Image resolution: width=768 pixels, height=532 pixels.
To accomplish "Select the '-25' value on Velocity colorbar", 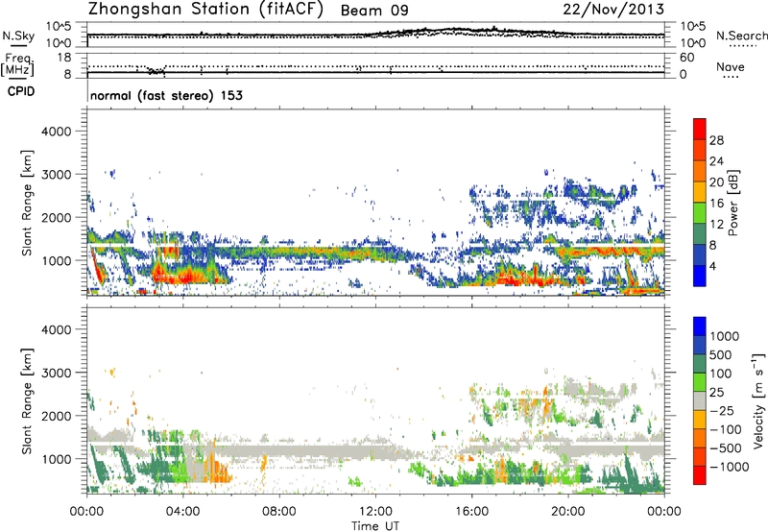I will 722,410.
